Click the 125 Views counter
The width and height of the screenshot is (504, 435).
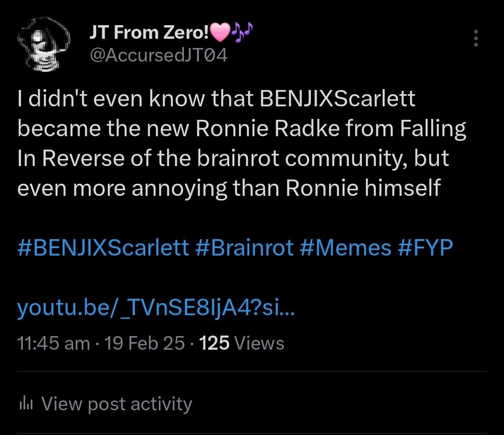[x=242, y=343]
